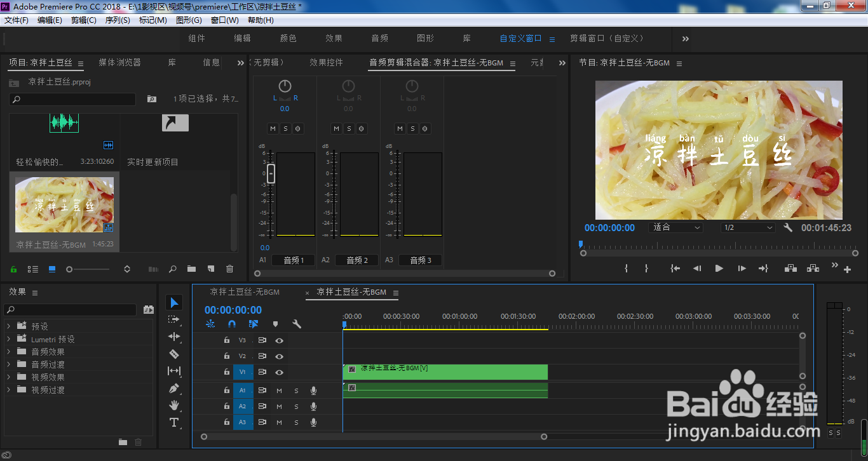Open find-in-bin icon beside project search

tap(151, 99)
